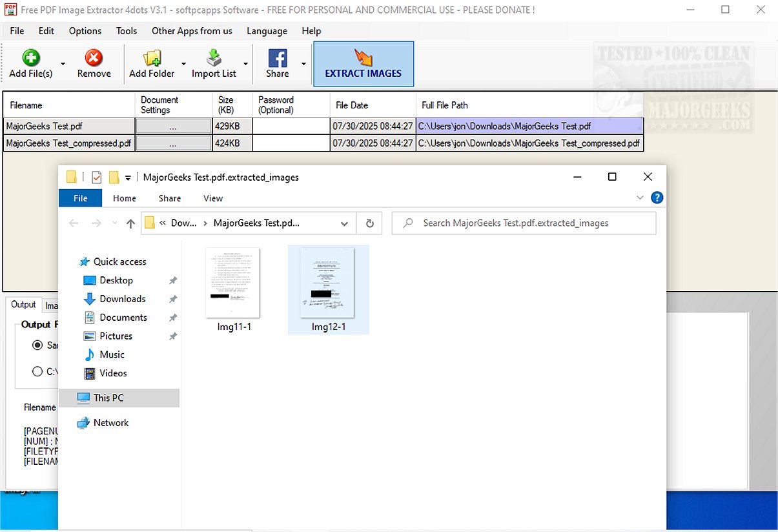The height and width of the screenshot is (532, 778).
Task: Open the Add File(s) dropdown arrow
Action: coord(63,64)
